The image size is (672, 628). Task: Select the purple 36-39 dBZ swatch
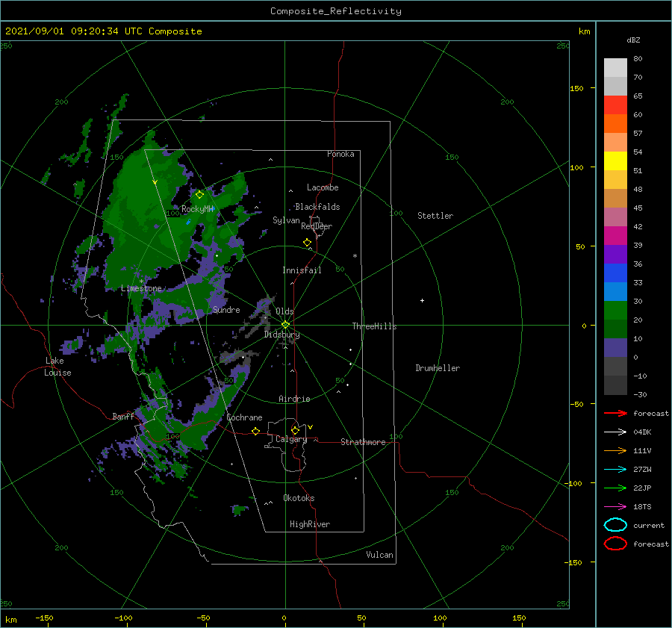coord(615,254)
